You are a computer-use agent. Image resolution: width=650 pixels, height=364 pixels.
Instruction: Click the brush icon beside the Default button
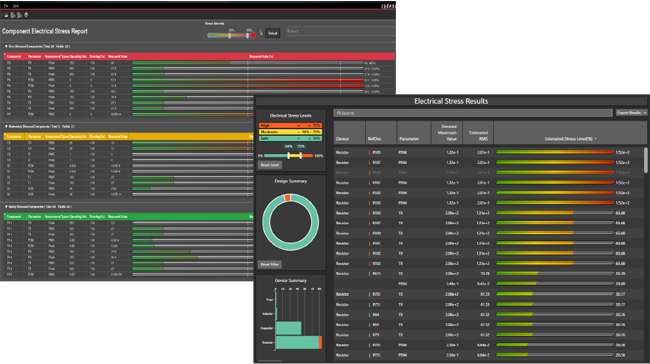tap(261, 32)
